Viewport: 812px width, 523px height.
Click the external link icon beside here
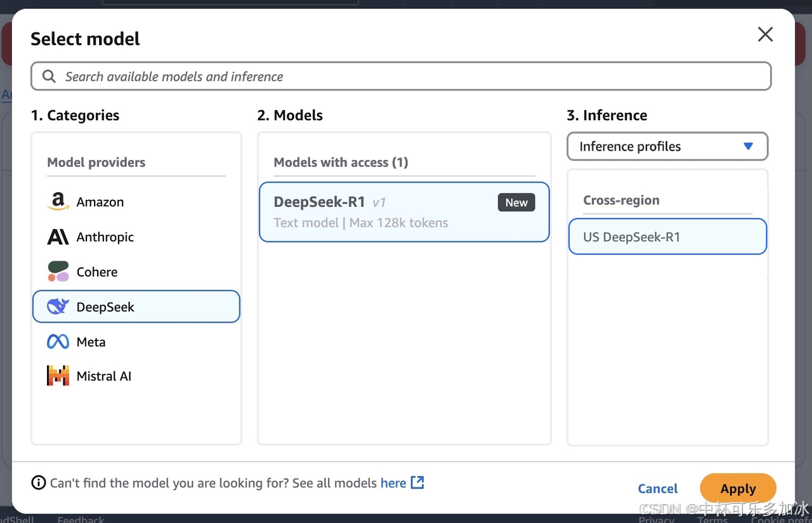coord(417,482)
